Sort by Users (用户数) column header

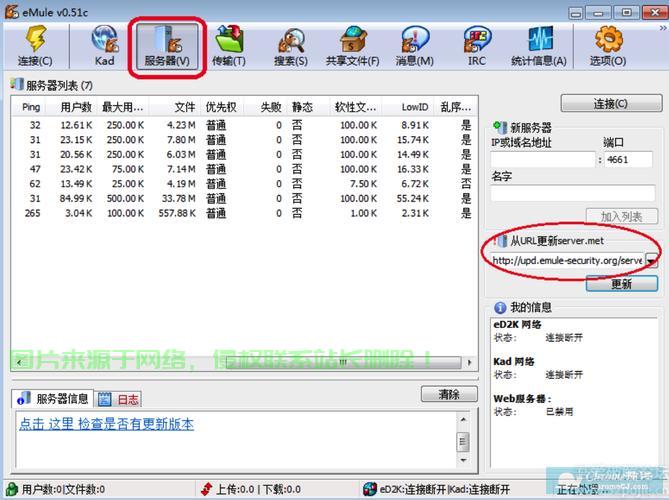pos(71,107)
